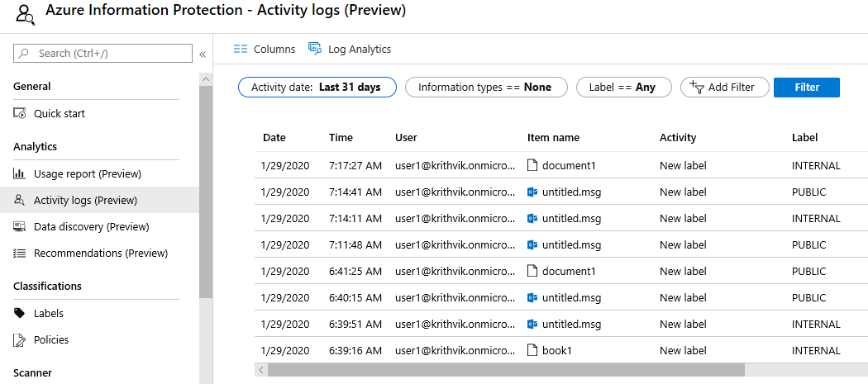Click the horizontal scrollbar left arrow

(x=260, y=370)
